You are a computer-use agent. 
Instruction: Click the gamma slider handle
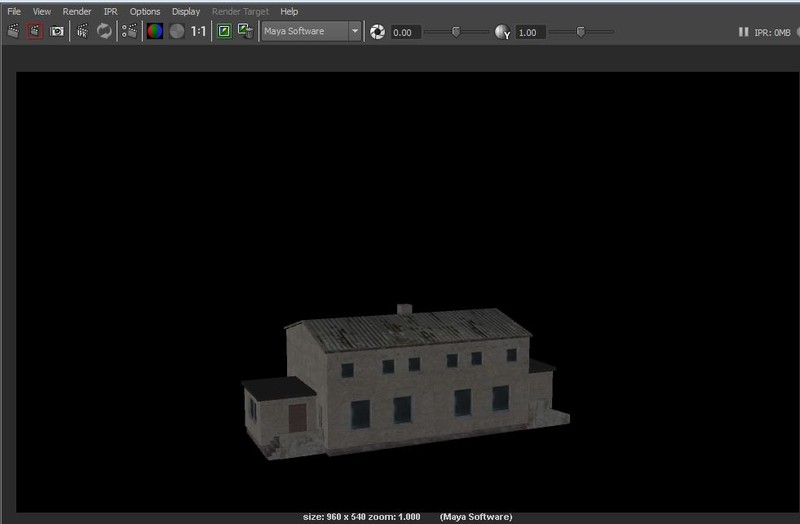580,32
